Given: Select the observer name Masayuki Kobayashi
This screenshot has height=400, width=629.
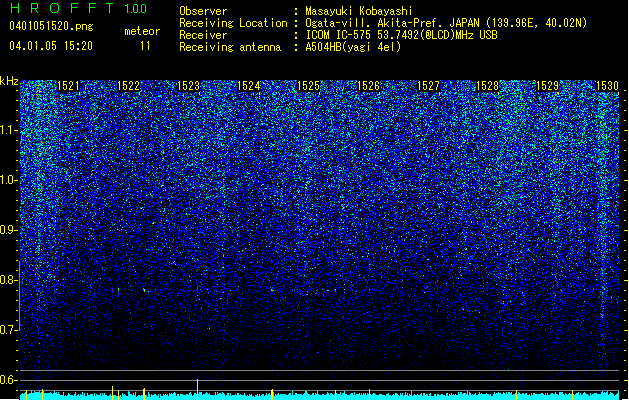Looking at the screenshot, I should [359, 11].
